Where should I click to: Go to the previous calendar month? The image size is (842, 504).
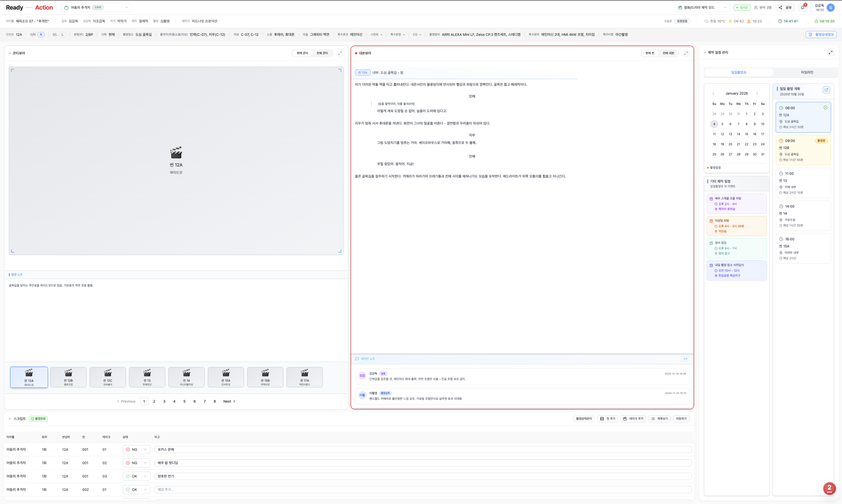pos(713,93)
